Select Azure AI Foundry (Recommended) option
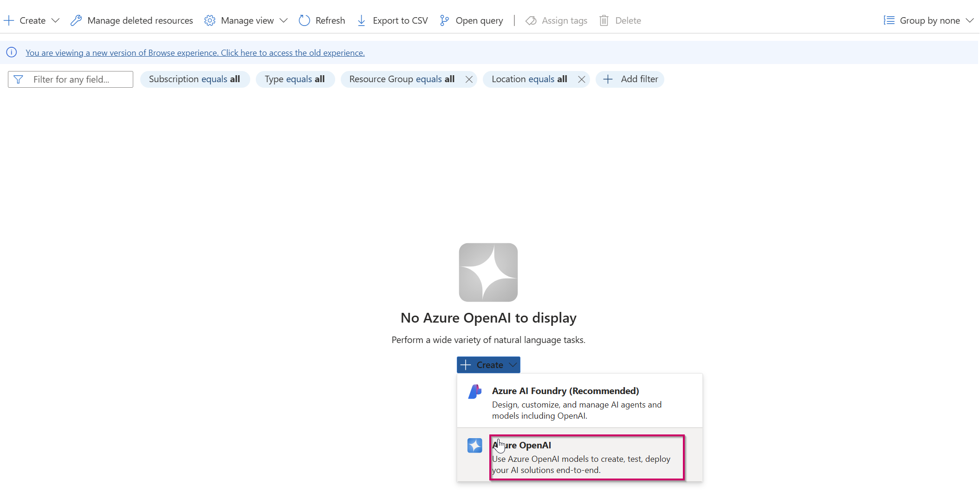The image size is (980, 492). point(580,401)
